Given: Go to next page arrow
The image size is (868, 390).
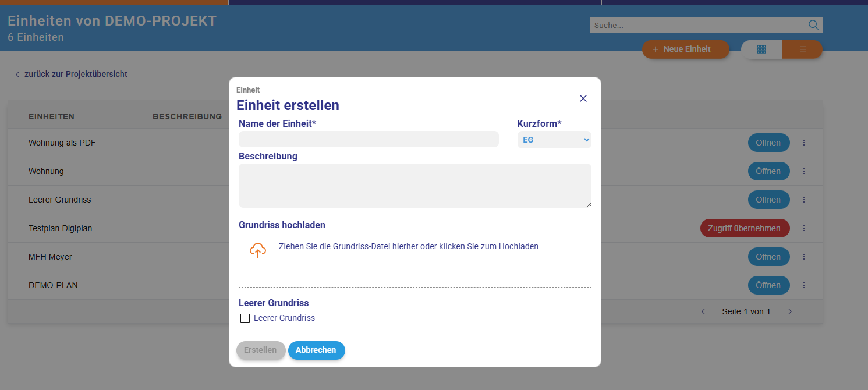Looking at the screenshot, I should pyautogui.click(x=790, y=311).
